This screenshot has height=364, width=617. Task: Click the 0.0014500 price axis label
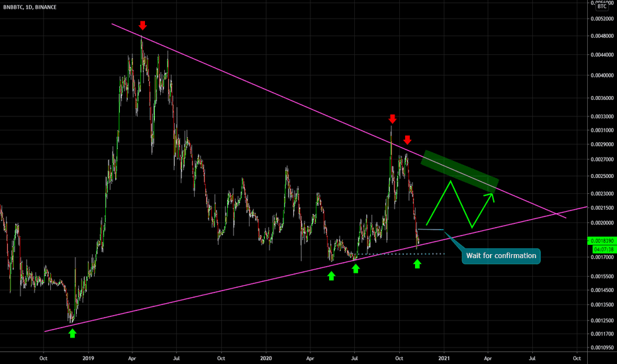click(x=602, y=290)
